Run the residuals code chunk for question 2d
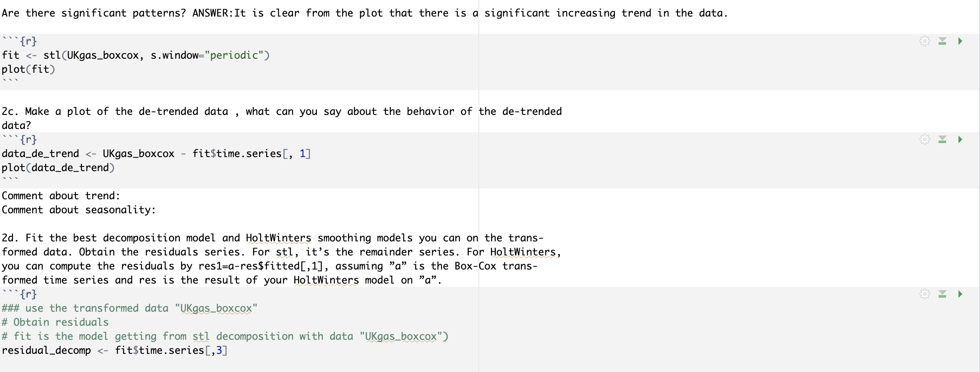This screenshot has height=372, width=980. [x=961, y=294]
